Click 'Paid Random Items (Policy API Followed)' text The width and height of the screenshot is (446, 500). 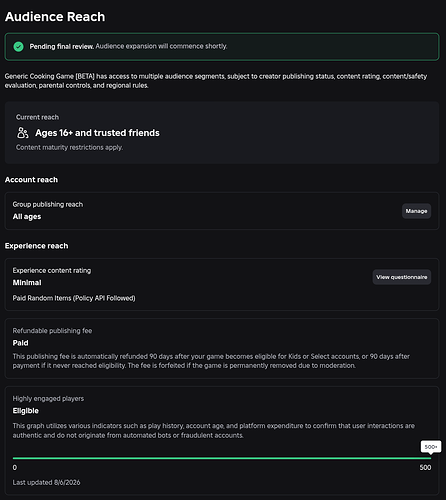74,298
